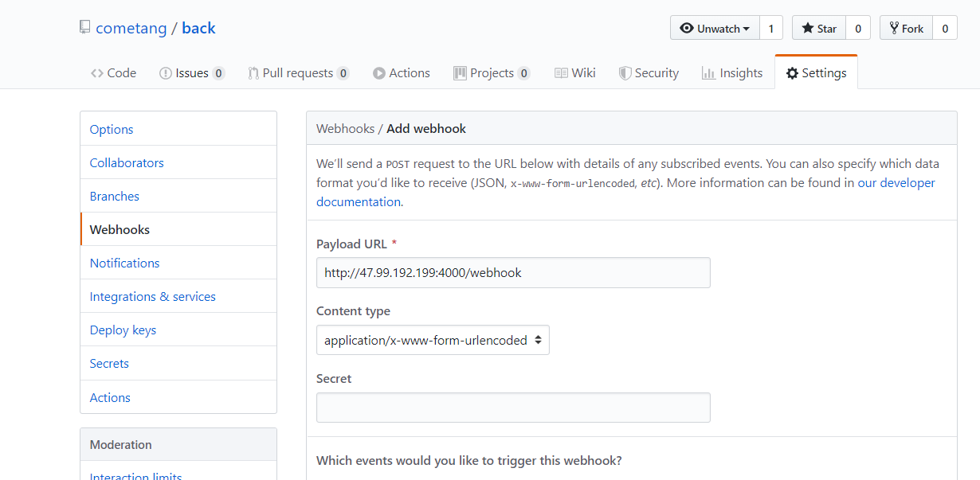Click the eye icon on Unwatch
Screen dimensions: 980x480
(686, 28)
